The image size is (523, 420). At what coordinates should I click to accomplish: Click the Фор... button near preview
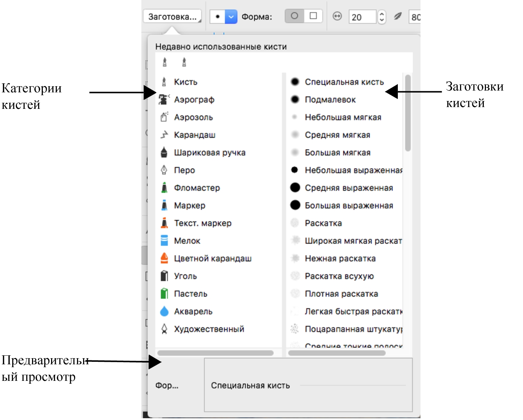167,385
